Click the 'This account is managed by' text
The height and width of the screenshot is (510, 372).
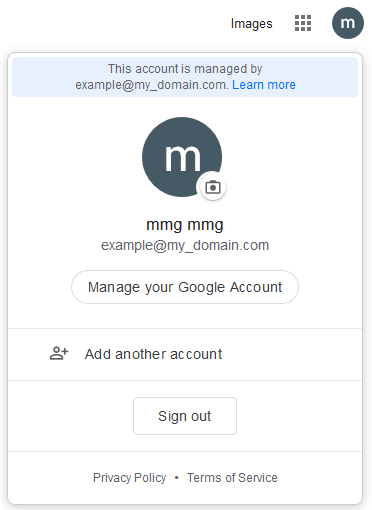[185, 69]
